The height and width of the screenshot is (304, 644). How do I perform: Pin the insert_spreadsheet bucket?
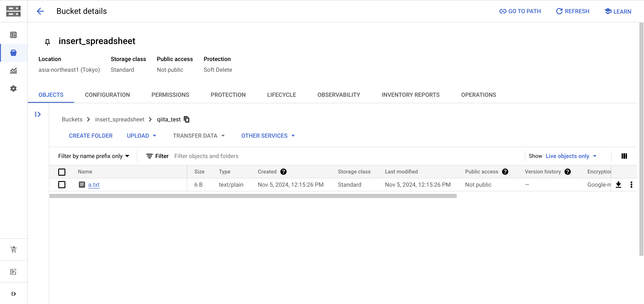[x=47, y=42]
